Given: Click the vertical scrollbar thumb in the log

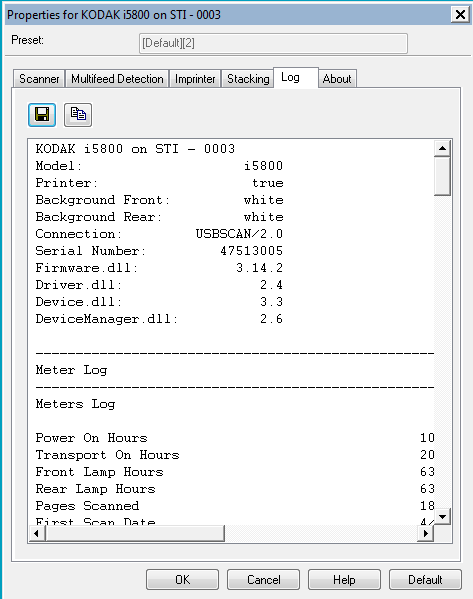Looking at the screenshot, I should click(442, 176).
